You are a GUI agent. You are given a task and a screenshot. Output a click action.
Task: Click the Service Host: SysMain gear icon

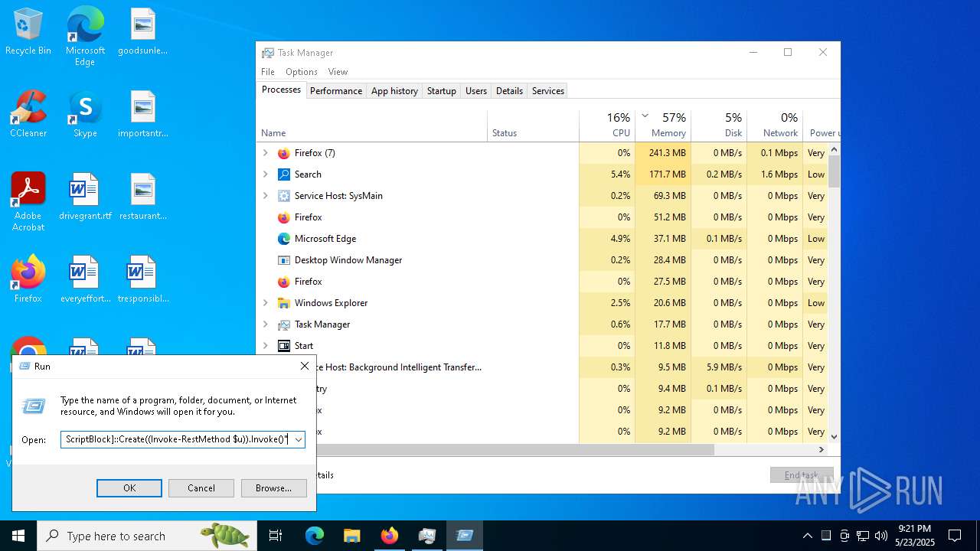284,196
